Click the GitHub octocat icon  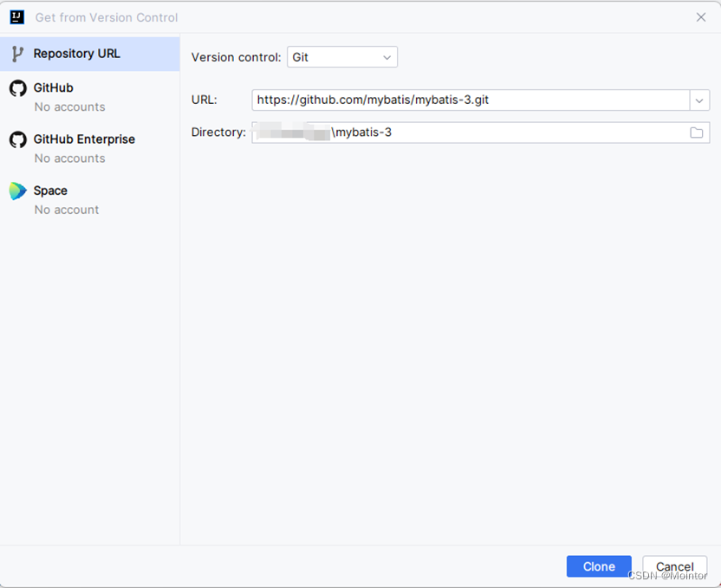(18, 88)
